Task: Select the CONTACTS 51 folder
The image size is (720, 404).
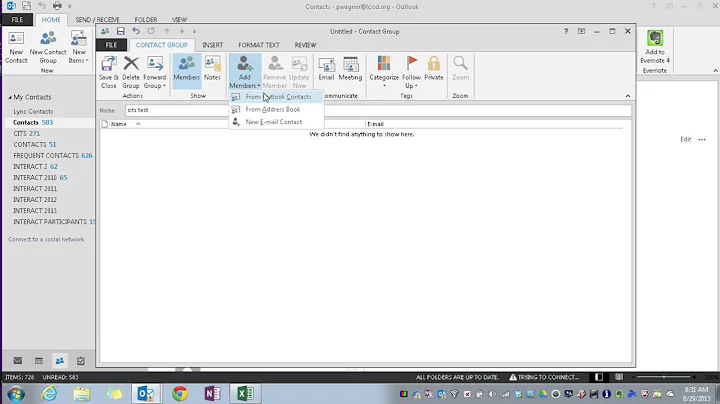Action: tap(34, 145)
